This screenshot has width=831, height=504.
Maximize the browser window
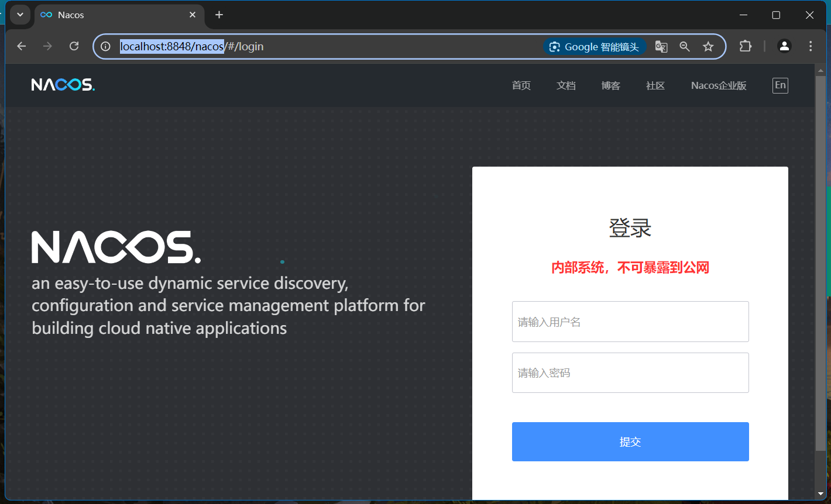(x=776, y=15)
